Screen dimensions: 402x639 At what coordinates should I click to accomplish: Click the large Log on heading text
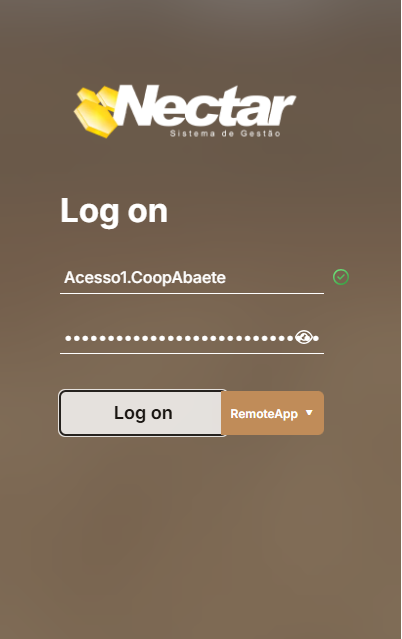[114, 212]
